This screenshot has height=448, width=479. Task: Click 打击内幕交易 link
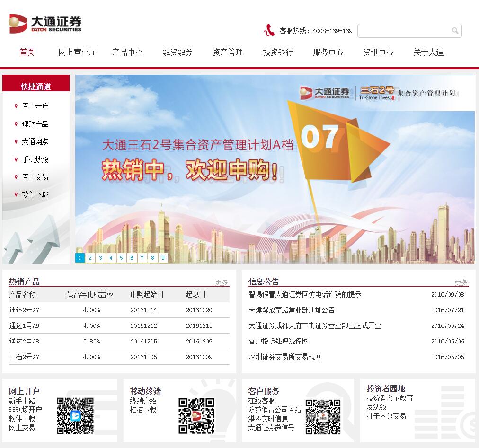coord(386,416)
